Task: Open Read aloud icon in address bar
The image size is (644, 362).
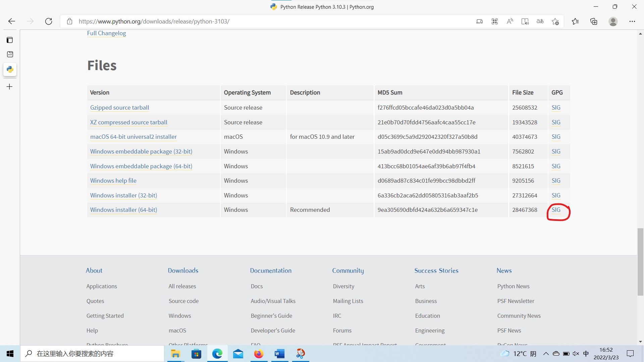Action: [x=510, y=21]
